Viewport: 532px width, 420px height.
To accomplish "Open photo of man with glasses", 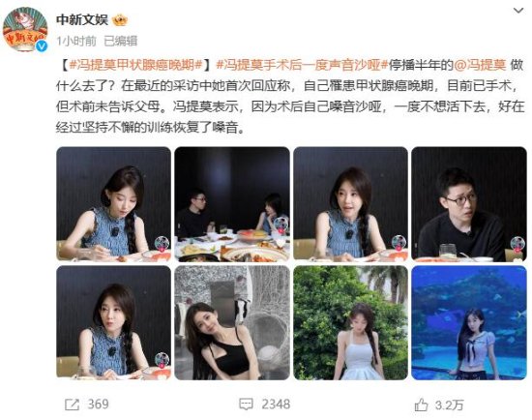I will coord(469,204).
